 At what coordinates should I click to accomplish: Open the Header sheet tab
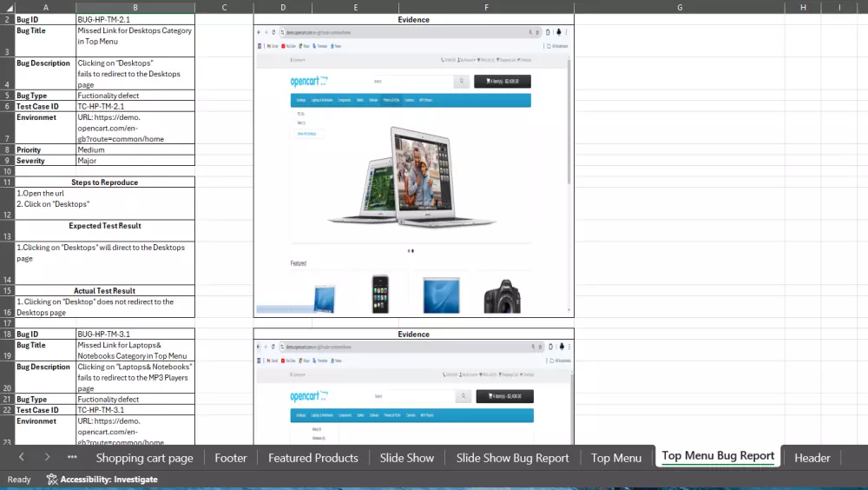[812, 458]
